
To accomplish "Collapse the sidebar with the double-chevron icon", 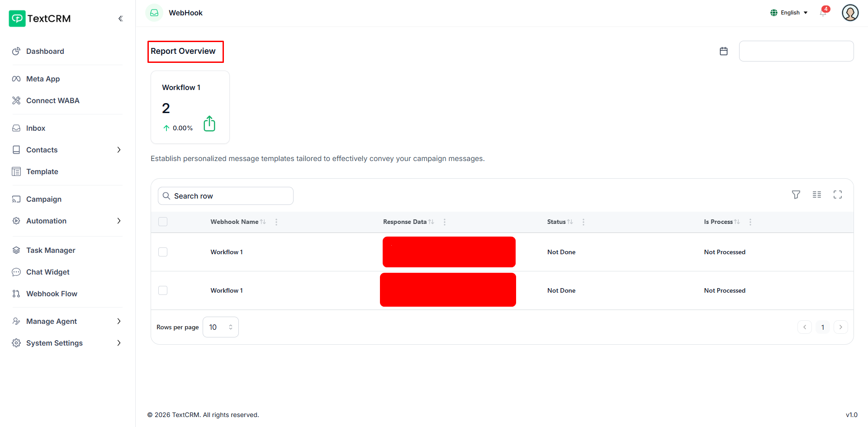I will (x=120, y=19).
